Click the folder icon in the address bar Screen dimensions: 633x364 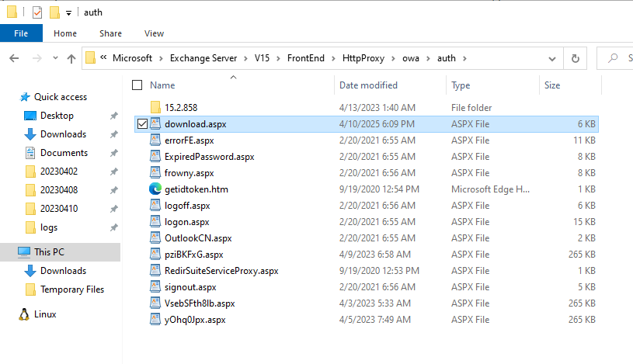point(90,58)
